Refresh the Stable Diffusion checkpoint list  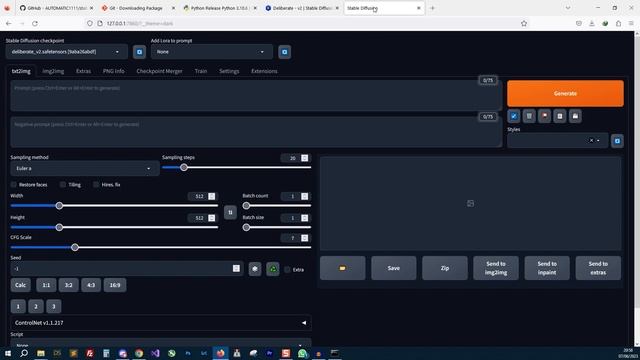[139, 52]
